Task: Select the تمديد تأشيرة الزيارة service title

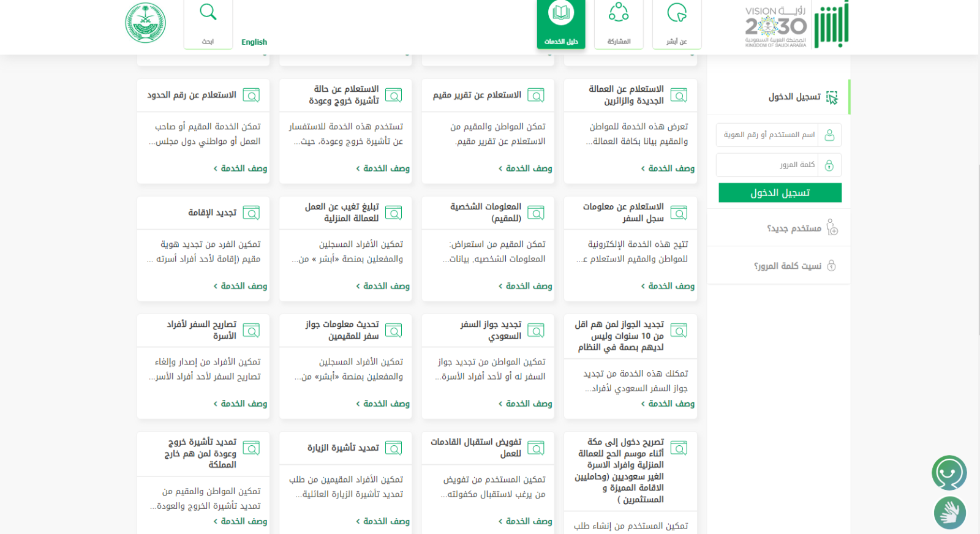Action: [x=343, y=448]
